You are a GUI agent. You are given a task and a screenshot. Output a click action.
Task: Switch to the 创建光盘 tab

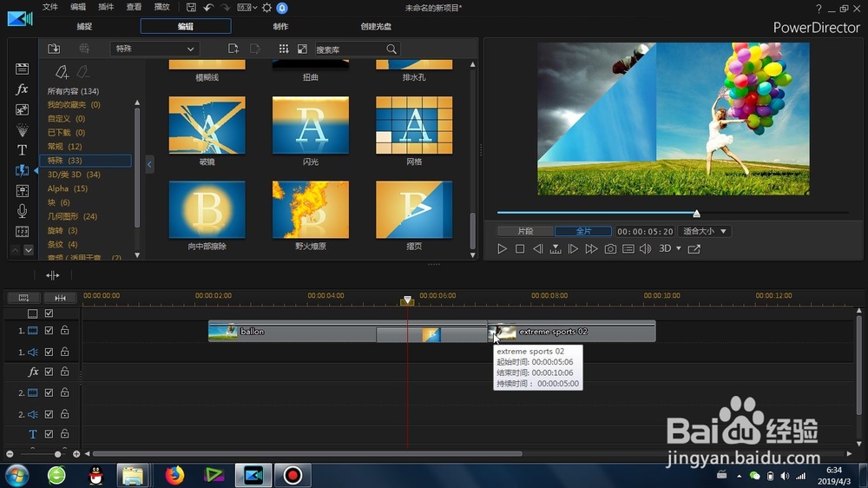pyautogui.click(x=376, y=26)
